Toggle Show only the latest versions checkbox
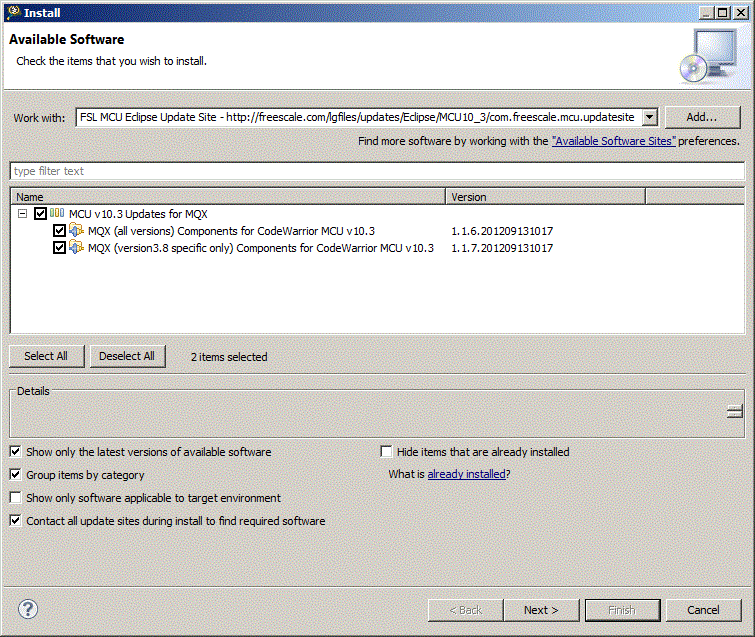 click(x=15, y=452)
